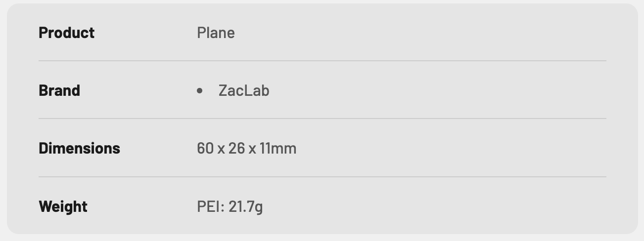Click the divider below the Brand row

(322, 119)
